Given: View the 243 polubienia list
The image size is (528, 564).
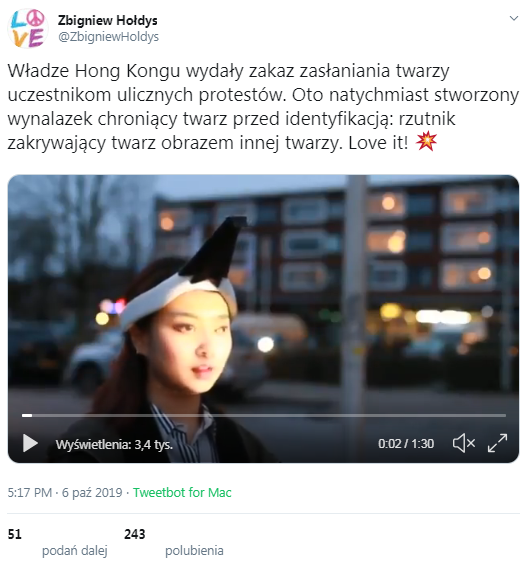Looking at the screenshot, I should (x=174, y=542).
